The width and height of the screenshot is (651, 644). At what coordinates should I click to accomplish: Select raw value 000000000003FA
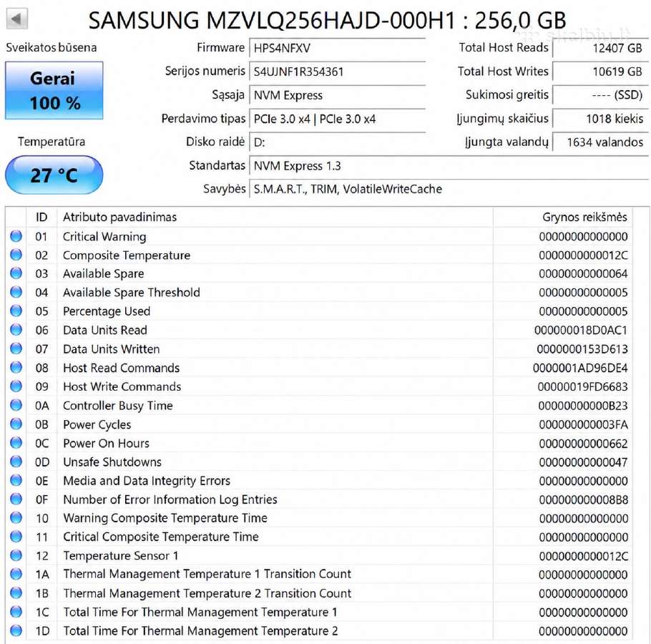coord(583,425)
